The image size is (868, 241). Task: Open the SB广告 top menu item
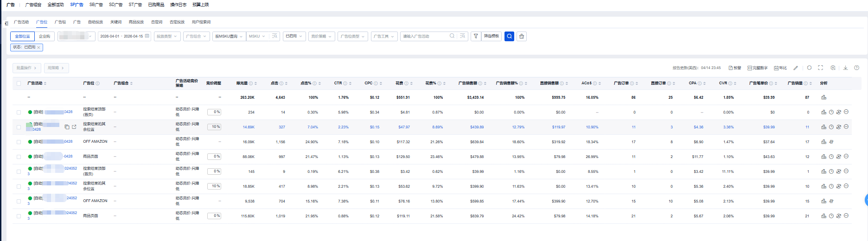coord(96,5)
